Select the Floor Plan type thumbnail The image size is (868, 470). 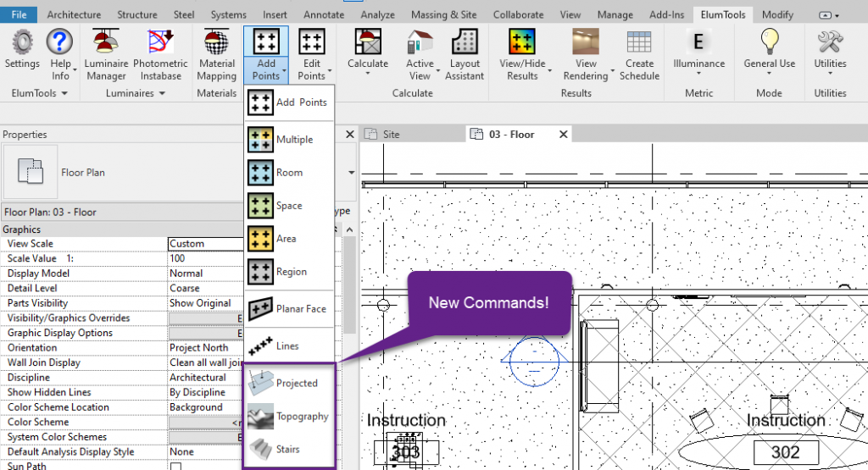31,172
